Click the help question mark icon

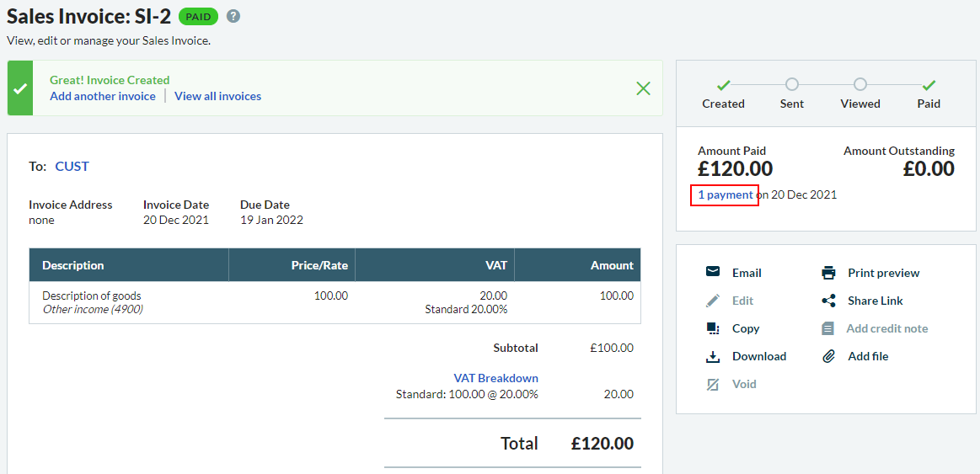coord(233,16)
